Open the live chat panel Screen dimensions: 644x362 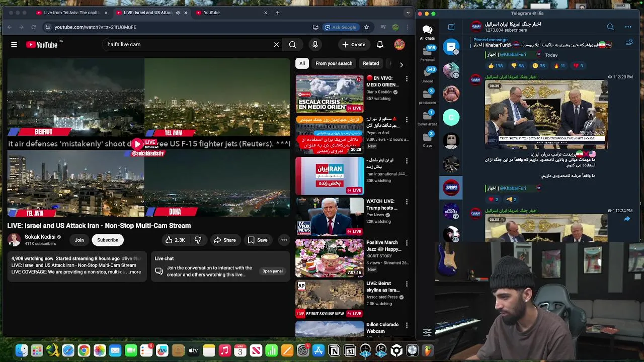pos(272,271)
